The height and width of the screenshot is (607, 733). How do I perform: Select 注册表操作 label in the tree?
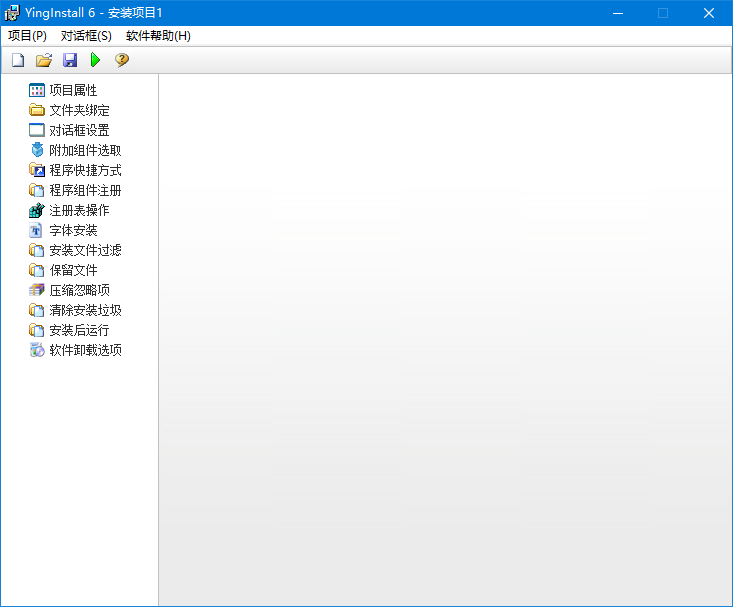(x=79, y=210)
